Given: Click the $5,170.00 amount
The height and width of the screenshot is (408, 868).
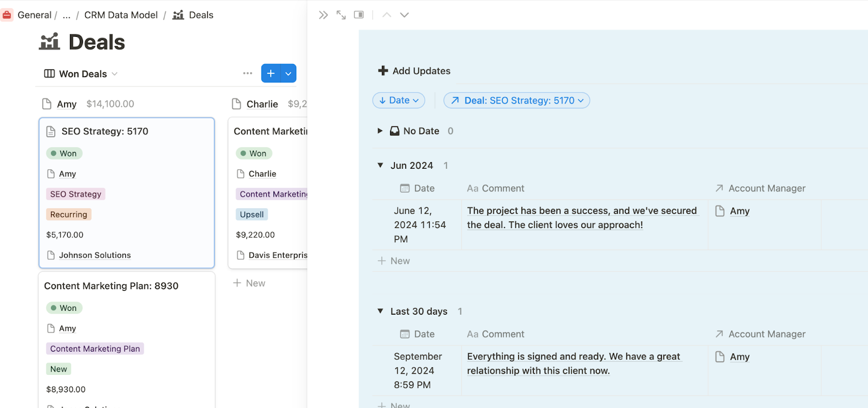Looking at the screenshot, I should (x=65, y=235).
